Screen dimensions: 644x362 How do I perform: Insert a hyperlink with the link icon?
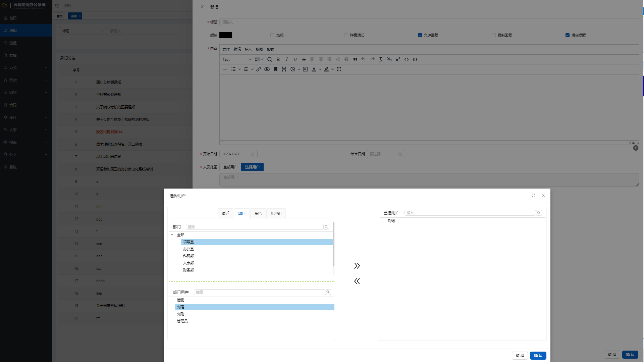coord(259,69)
